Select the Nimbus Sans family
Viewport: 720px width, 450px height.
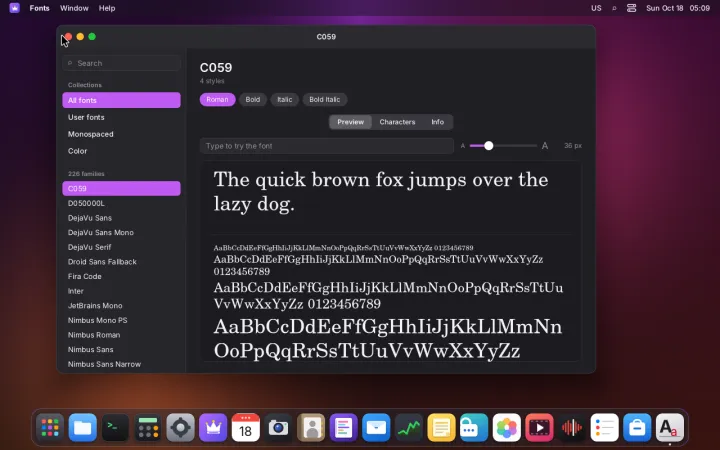click(121, 349)
